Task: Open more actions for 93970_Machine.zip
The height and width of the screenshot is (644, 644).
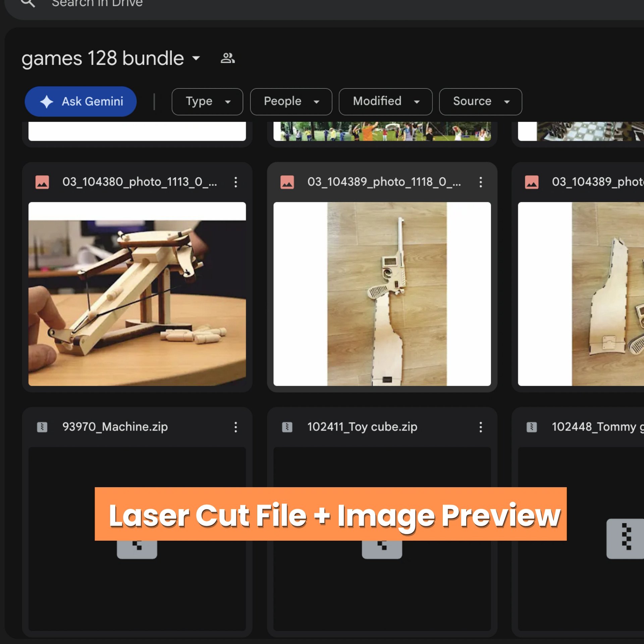Action: pos(236,427)
